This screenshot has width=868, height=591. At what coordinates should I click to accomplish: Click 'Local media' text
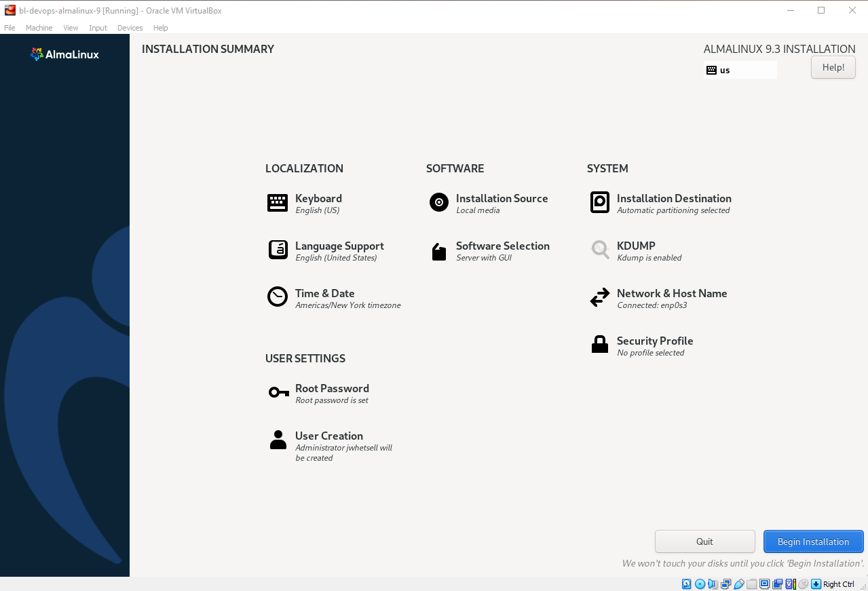pos(478,210)
